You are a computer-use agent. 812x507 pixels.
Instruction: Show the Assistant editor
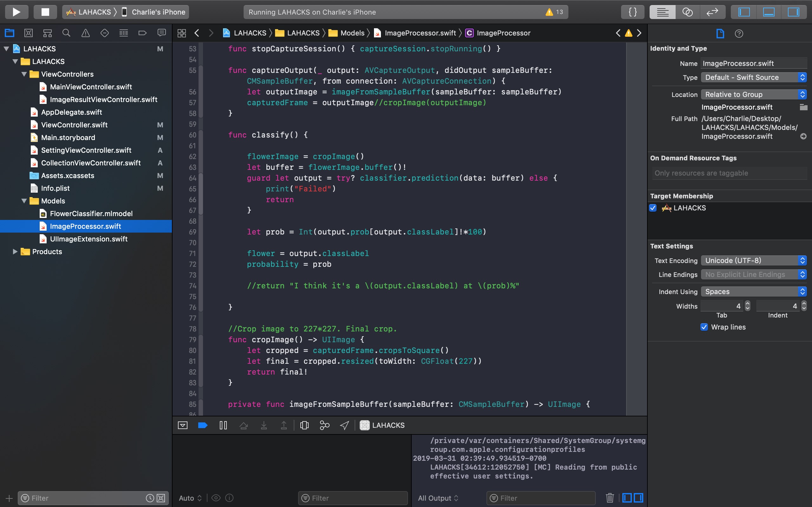(688, 12)
